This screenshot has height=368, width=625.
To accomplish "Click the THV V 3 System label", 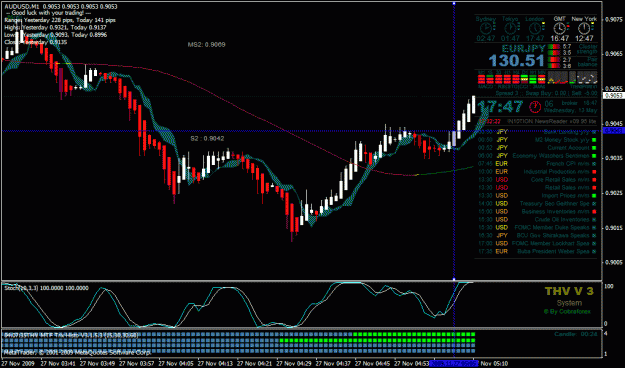I will (x=569, y=297).
